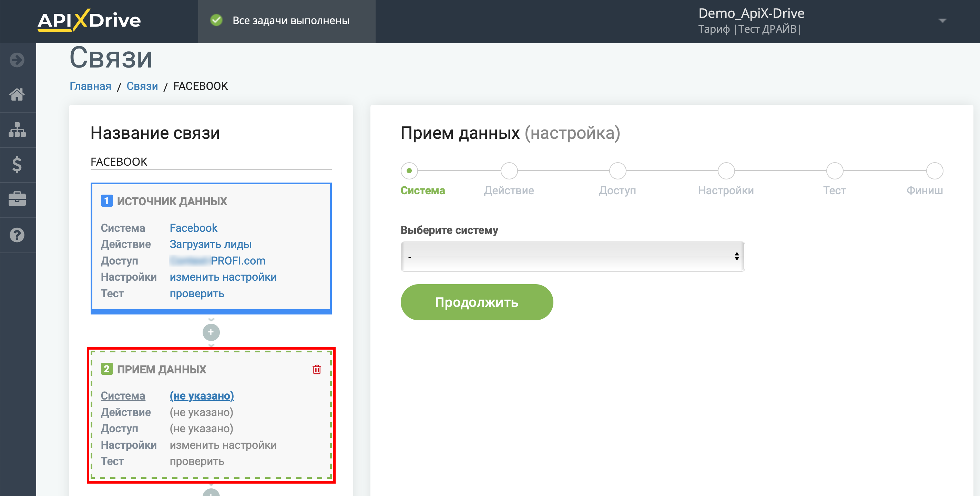The image size is (980, 496).
Task: Delete the data receiving block via trash icon
Action: coord(317,369)
